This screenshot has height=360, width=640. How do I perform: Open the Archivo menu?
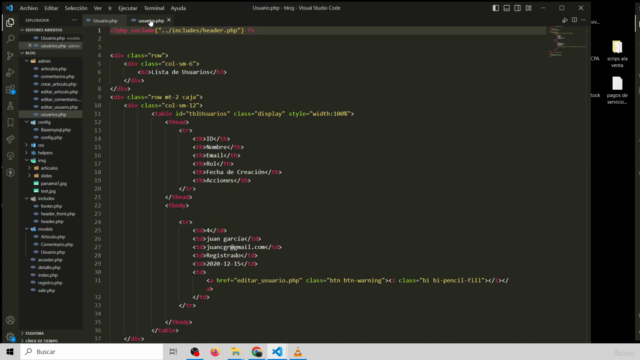click(x=29, y=8)
